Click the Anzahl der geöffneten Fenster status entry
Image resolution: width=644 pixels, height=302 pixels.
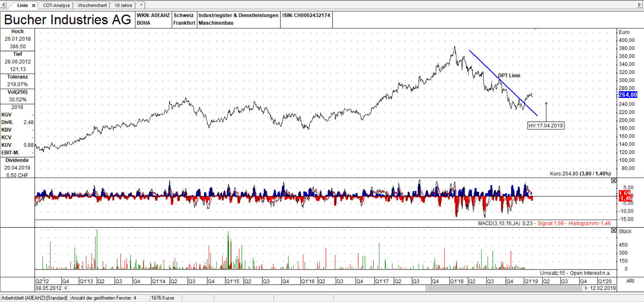pyautogui.click(x=104, y=298)
